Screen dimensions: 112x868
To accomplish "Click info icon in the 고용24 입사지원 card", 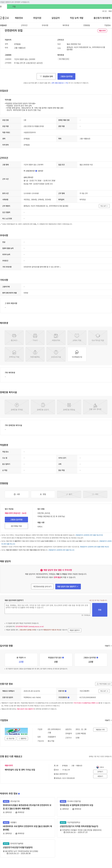I will 98,657.
